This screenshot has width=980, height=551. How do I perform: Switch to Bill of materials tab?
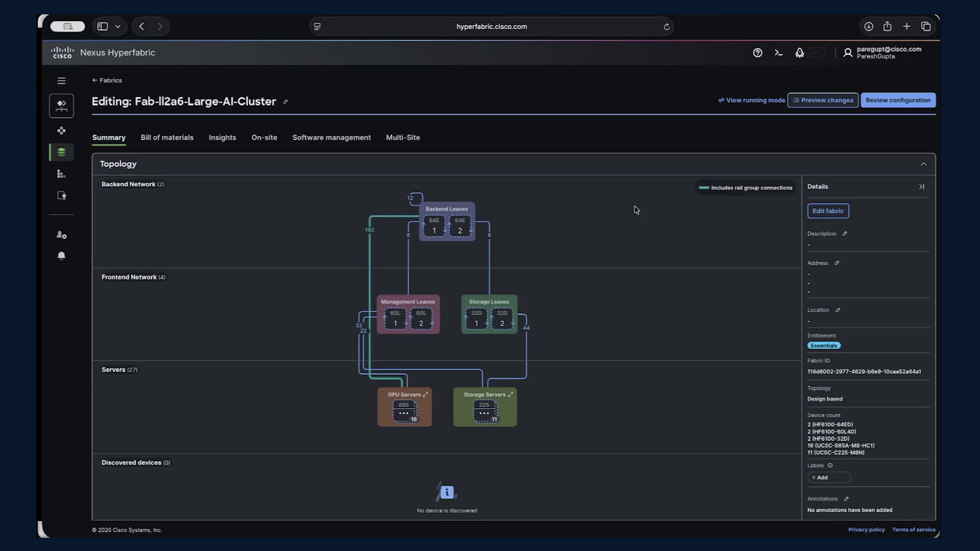click(x=167, y=138)
